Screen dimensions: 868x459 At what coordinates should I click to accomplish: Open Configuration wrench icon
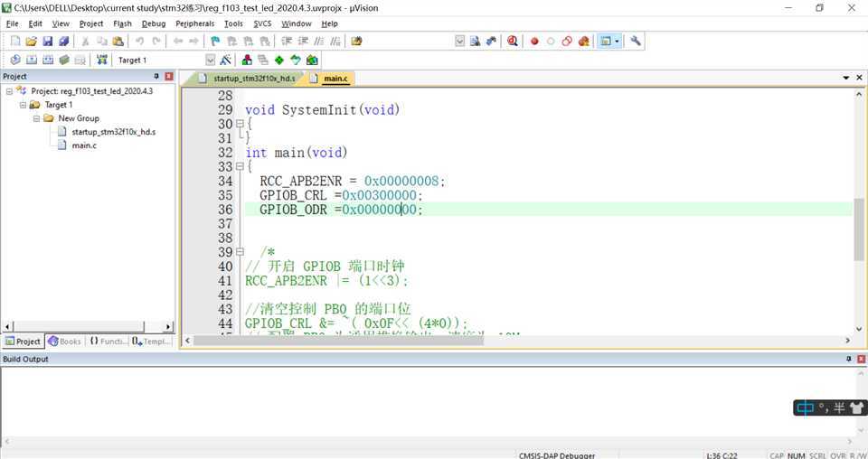(x=636, y=41)
